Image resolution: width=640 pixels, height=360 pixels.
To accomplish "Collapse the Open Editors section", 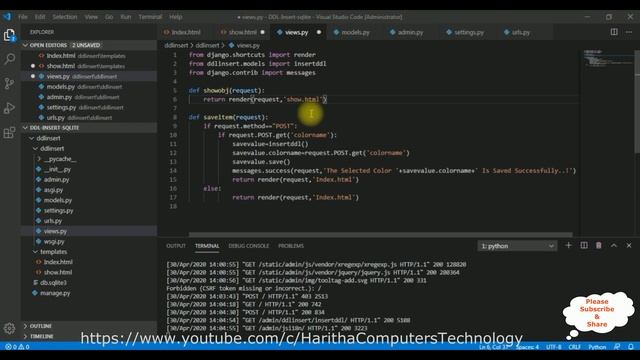I will (x=89, y=45).
